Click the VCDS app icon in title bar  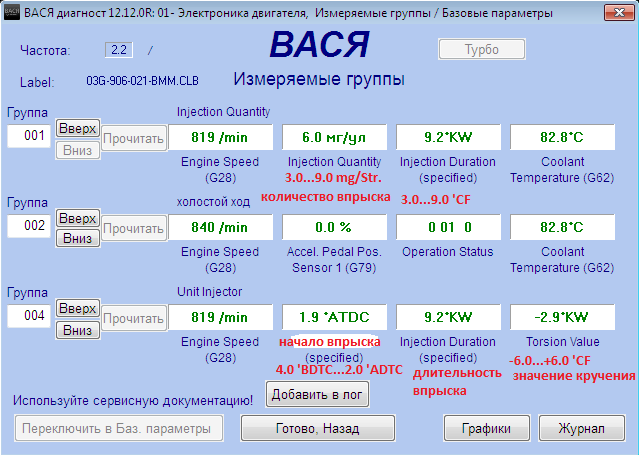click(x=12, y=11)
